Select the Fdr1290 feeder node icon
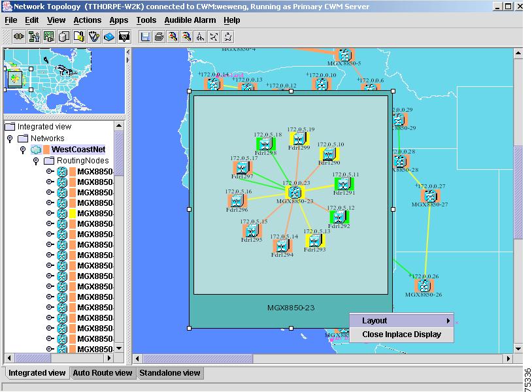The width and height of the screenshot is (532, 392). pos(329,154)
